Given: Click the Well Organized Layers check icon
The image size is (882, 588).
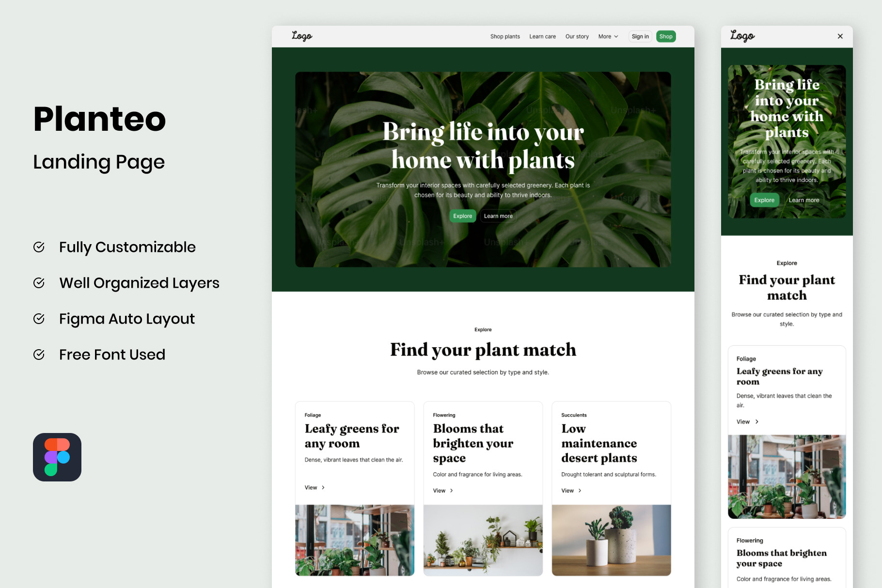Looking at the screenshot, I should [x=39, y=283].
